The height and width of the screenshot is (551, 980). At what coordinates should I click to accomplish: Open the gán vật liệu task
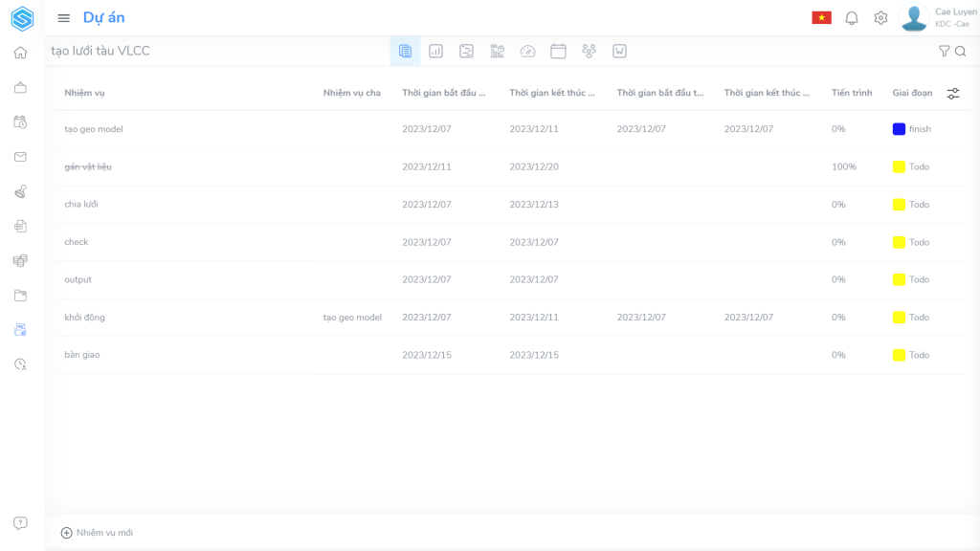[88, 166]
